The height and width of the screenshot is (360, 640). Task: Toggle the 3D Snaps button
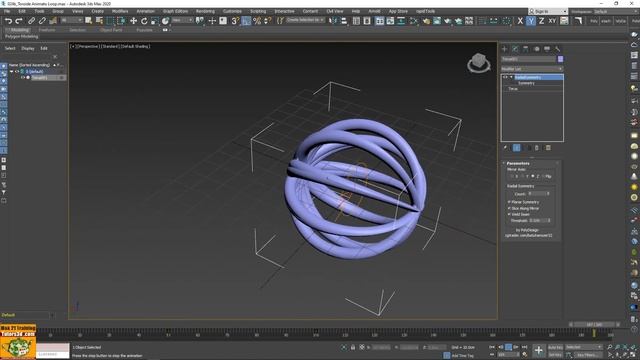point(235,21)
